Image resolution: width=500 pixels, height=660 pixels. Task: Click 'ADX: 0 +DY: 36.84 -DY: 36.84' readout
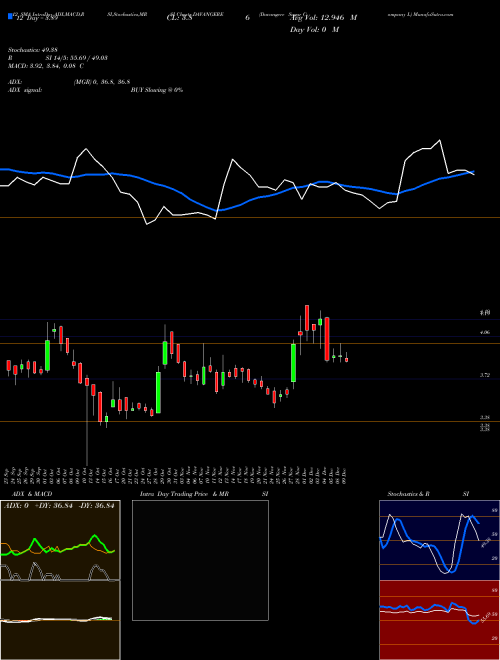coord(59,506)
